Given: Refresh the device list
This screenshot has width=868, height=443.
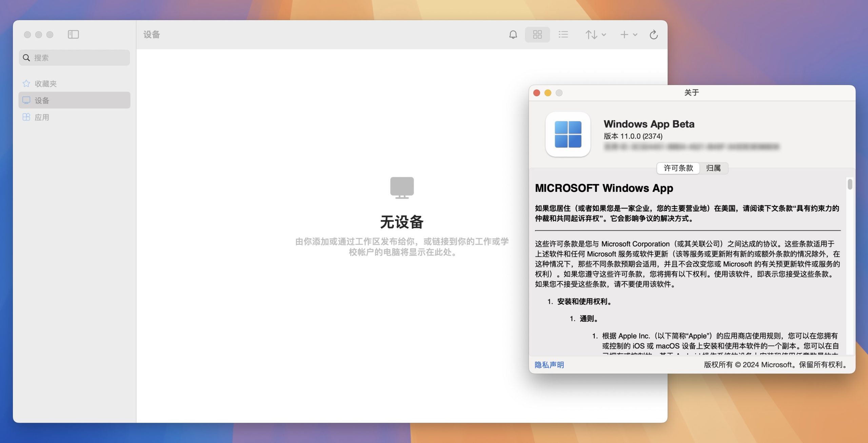Looking at the screenshot, I should pos(654,35).
